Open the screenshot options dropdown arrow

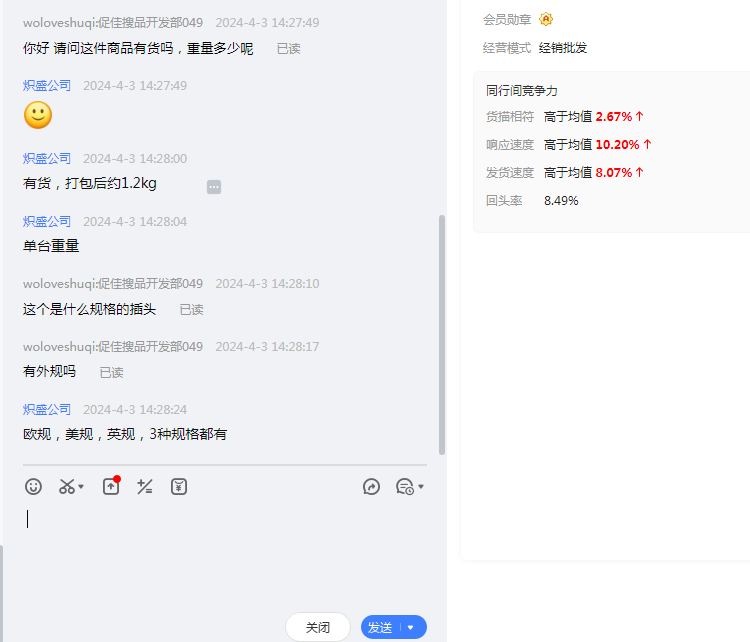pyautogui.click(x=81, y=487)
